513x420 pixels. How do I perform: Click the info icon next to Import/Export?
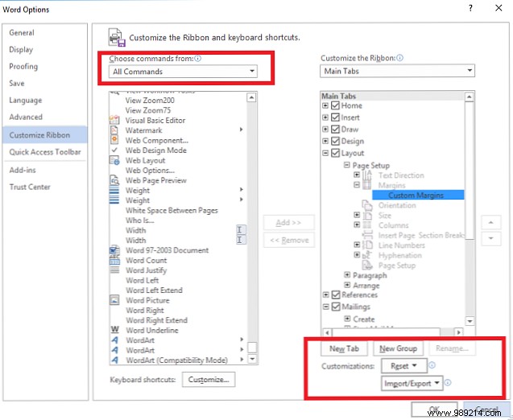coord(448,382)
